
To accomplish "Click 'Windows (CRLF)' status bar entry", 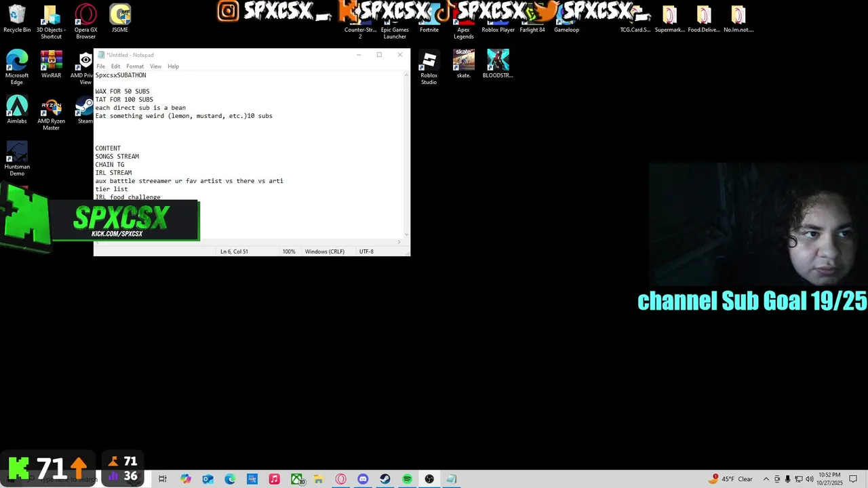I will point(325,251).
